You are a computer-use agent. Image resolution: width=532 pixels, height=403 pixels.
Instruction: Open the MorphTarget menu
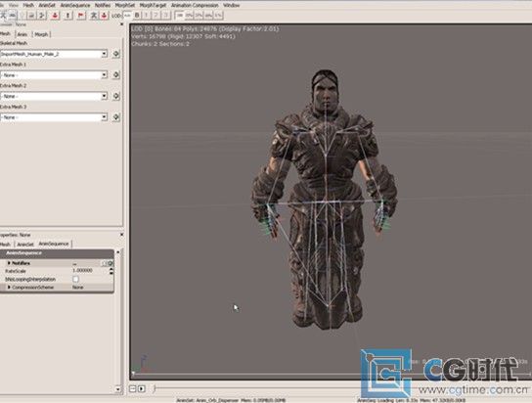tap(153, 5)
